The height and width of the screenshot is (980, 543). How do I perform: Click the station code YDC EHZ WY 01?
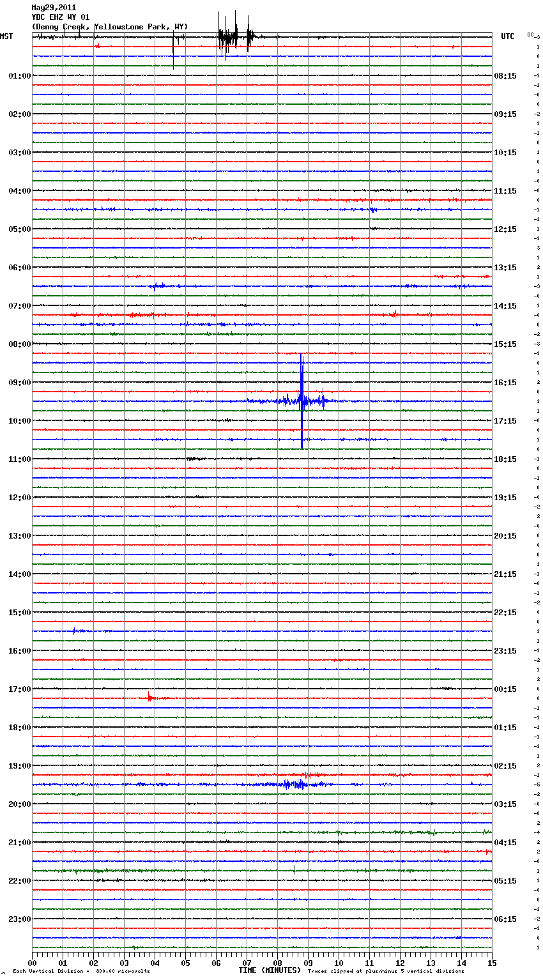[x=61, y=17]
